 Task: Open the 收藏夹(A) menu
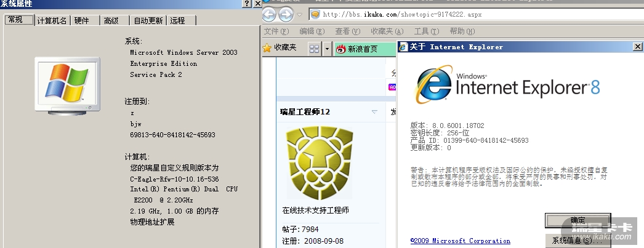[x=387, y=31]
